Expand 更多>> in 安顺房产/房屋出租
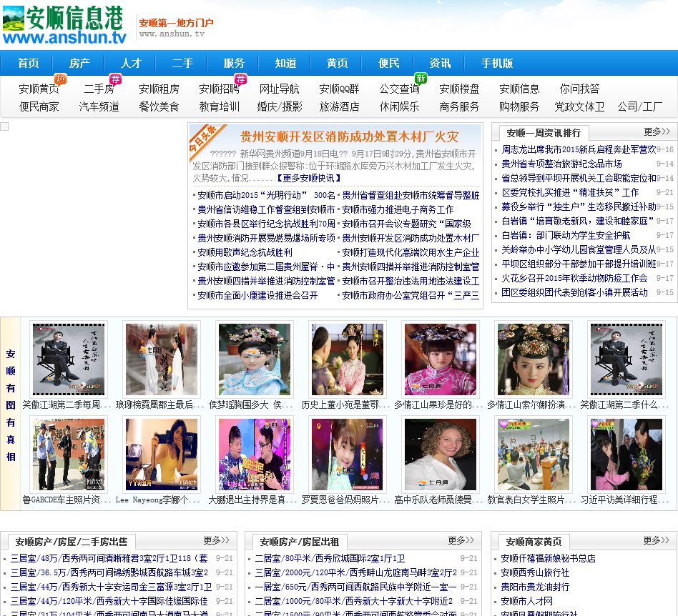 pos(461,540)
